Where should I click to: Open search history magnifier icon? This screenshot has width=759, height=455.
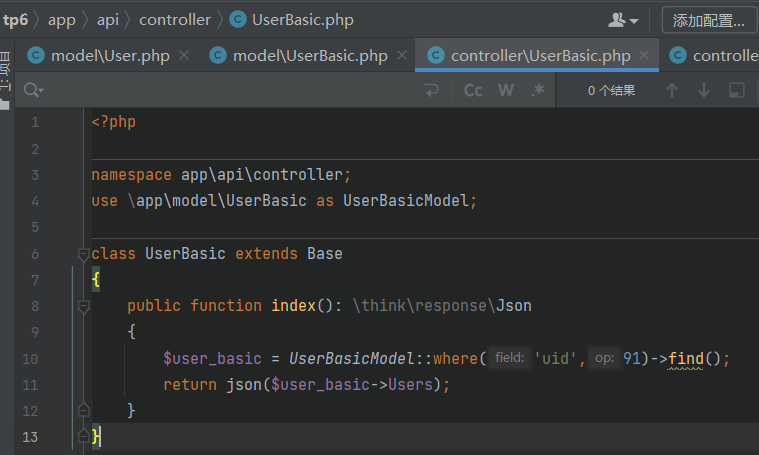pos(33,90)
